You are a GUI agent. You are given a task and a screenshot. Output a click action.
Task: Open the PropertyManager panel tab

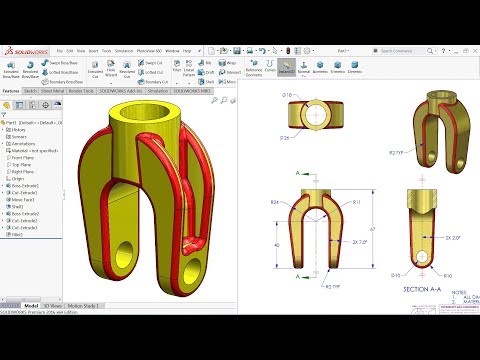pyautogui.click(x=19, y=105)
